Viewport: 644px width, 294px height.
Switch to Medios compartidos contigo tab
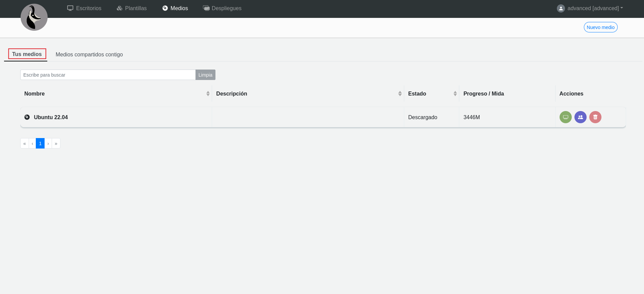click(x=89, y=54)
